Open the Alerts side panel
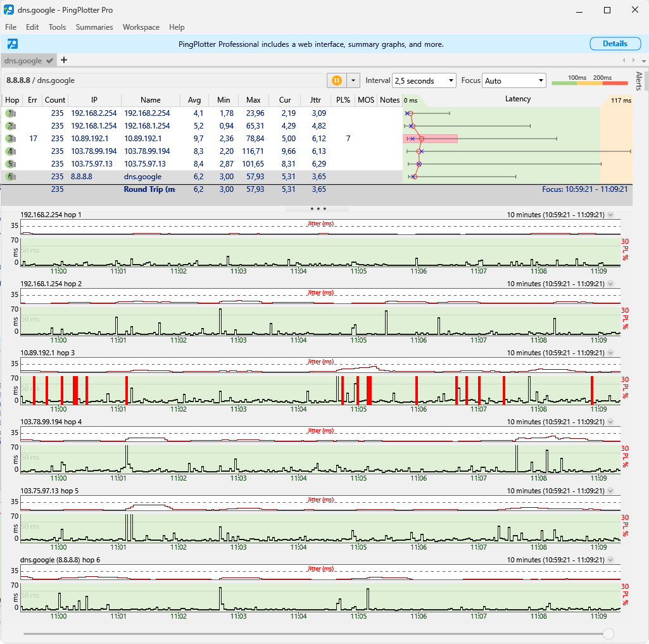 [639, 80]
